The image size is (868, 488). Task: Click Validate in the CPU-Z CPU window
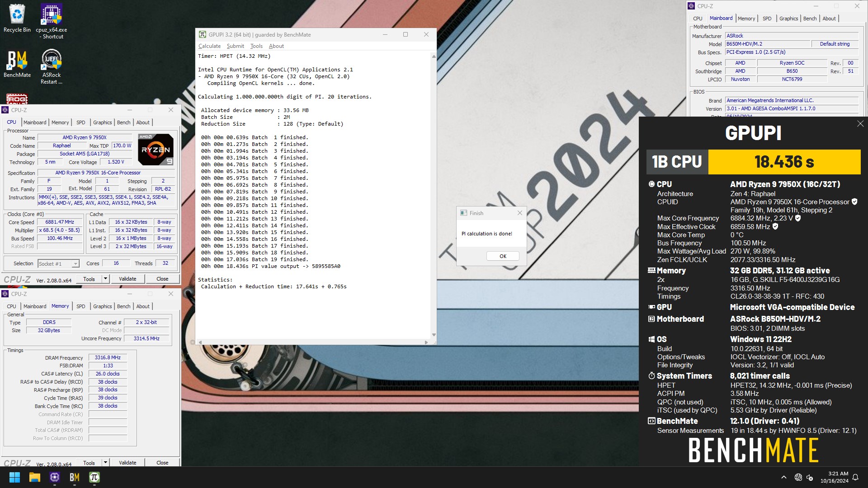(x=127, y=279)
